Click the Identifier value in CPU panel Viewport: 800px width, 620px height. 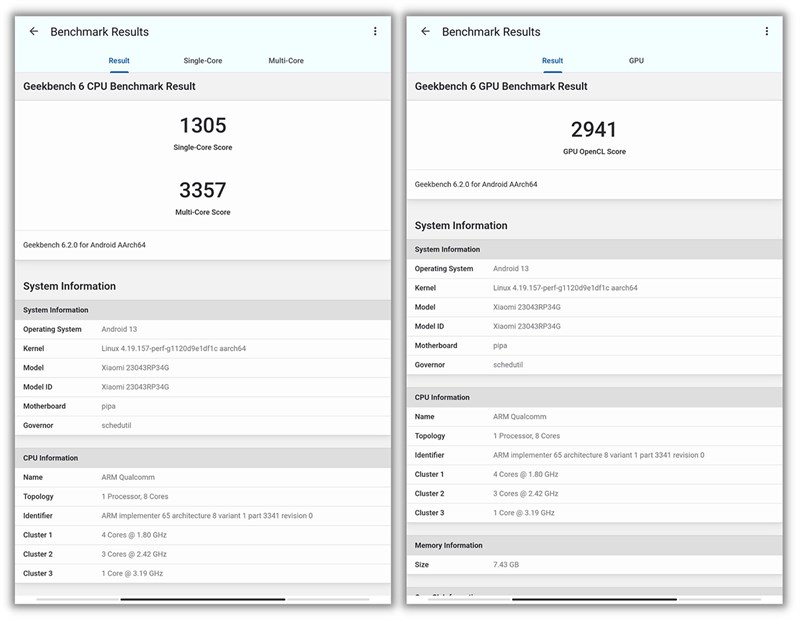207,516
